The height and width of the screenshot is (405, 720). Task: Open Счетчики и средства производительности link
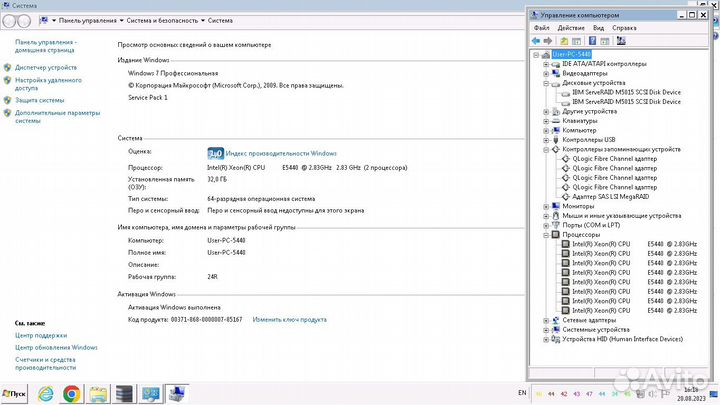pos(45,364)
